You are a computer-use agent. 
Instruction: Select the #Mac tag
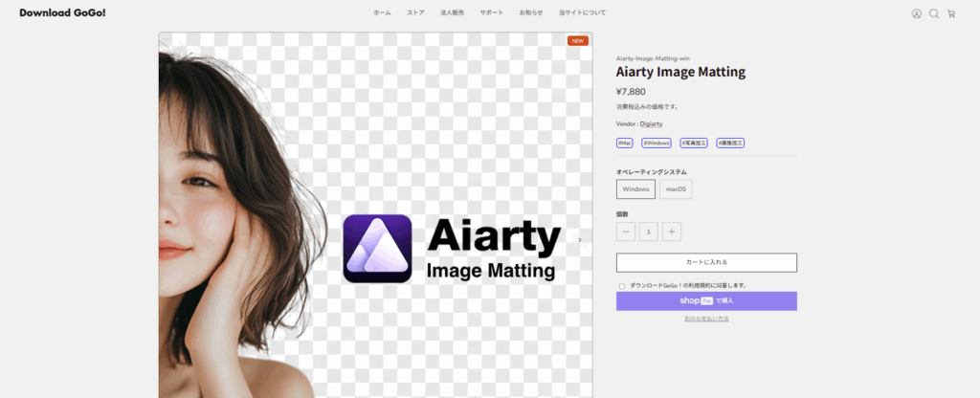(624, 144)
